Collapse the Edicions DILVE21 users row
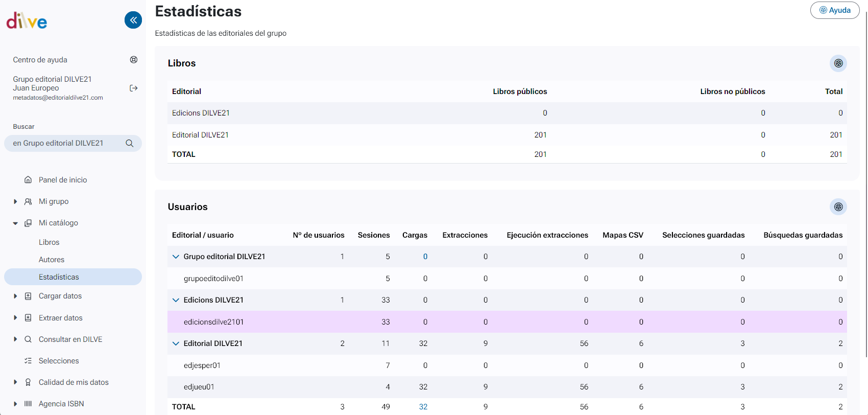 click(x=176, y=300)
